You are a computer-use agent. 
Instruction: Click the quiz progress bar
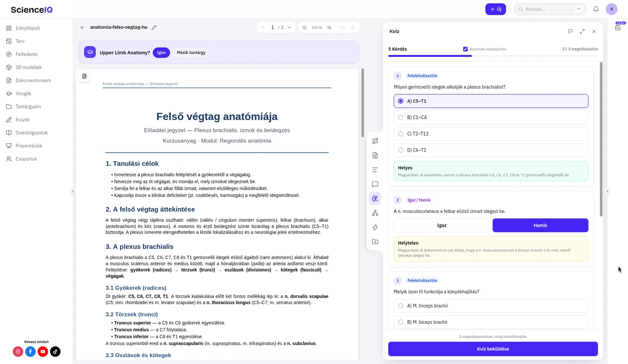[493, 56]
